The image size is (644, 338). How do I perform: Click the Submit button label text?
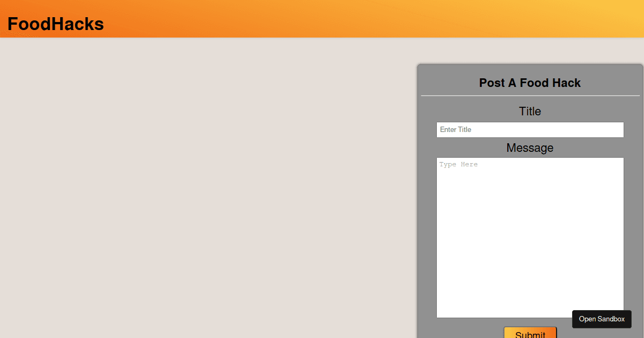pyautogui.click(x=530, y=335)
